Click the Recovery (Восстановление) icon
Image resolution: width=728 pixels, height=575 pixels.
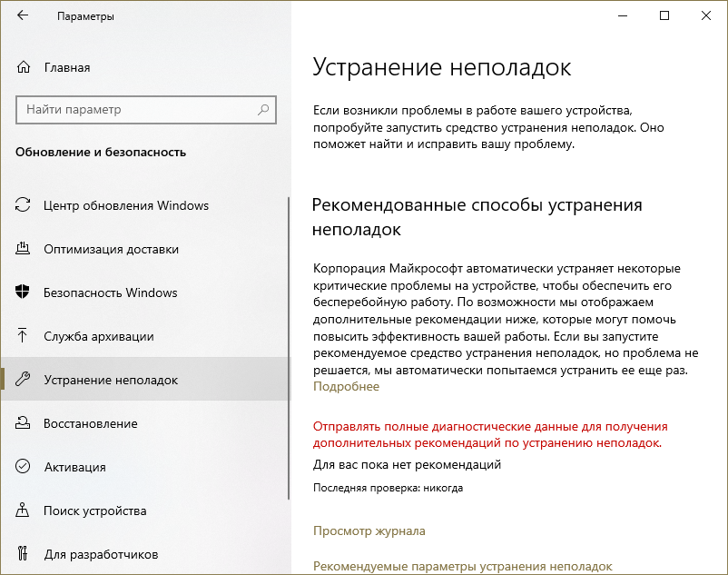tap(24, 423)
